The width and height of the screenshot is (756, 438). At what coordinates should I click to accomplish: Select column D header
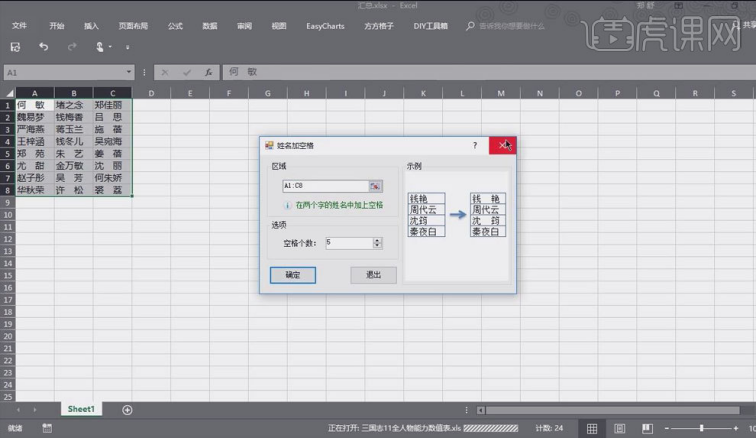click(x=151, y=93)
